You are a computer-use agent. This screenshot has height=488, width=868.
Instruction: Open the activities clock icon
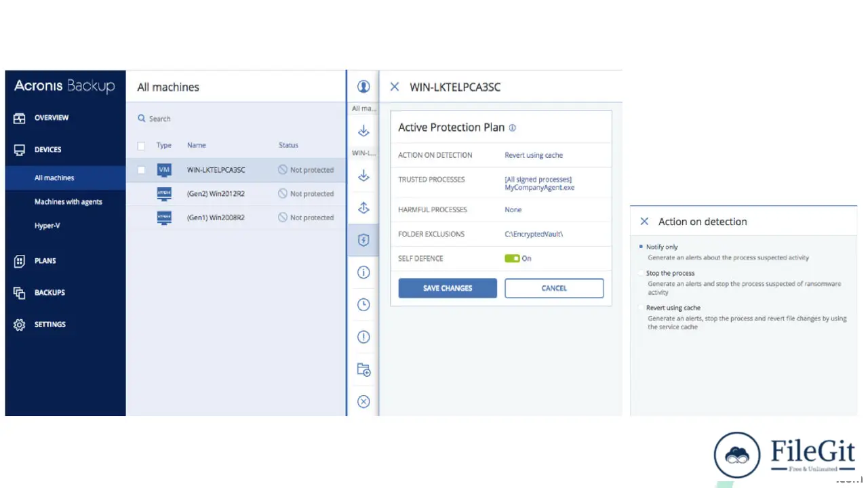pos(363,305)
